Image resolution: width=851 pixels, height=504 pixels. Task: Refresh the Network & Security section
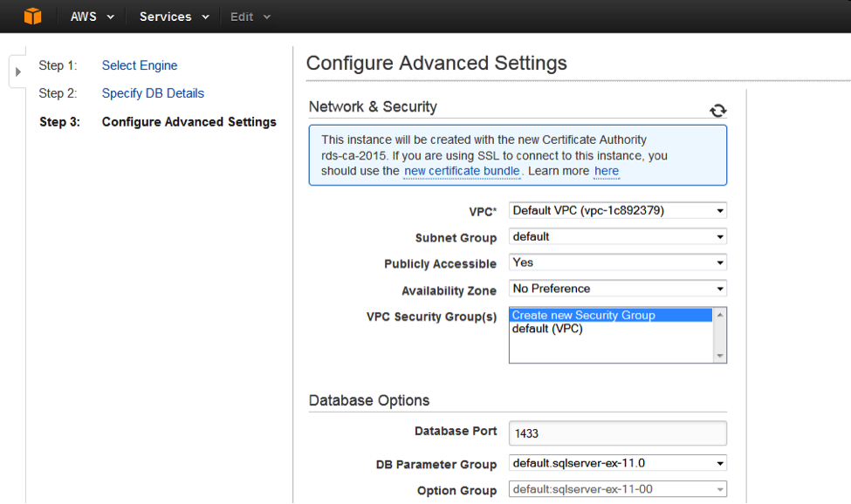(x=717, y=111)
